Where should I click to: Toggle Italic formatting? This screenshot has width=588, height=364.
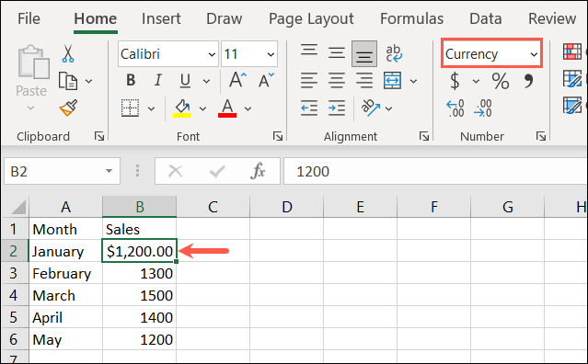pos(158,80)
